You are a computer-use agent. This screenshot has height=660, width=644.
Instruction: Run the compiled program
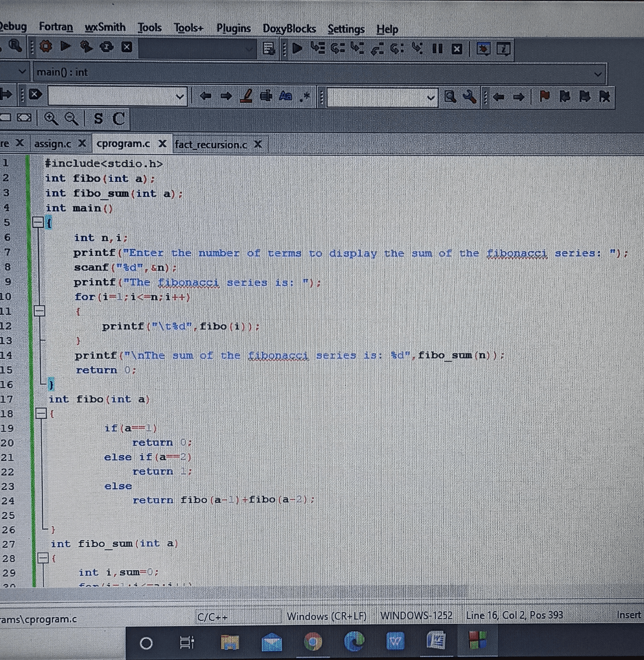pos(64,48)
